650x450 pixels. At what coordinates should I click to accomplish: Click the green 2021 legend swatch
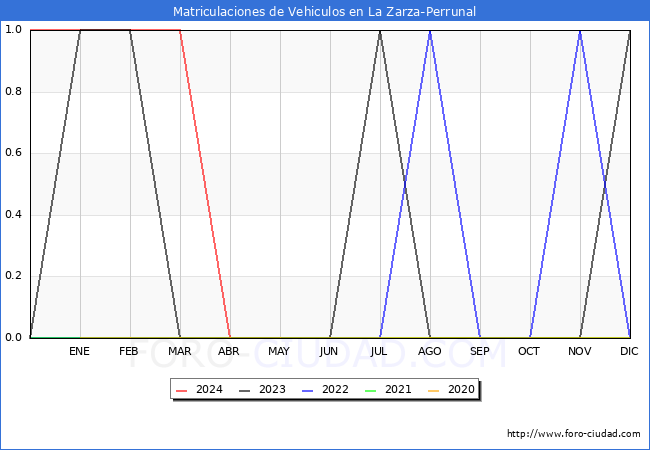371,390
